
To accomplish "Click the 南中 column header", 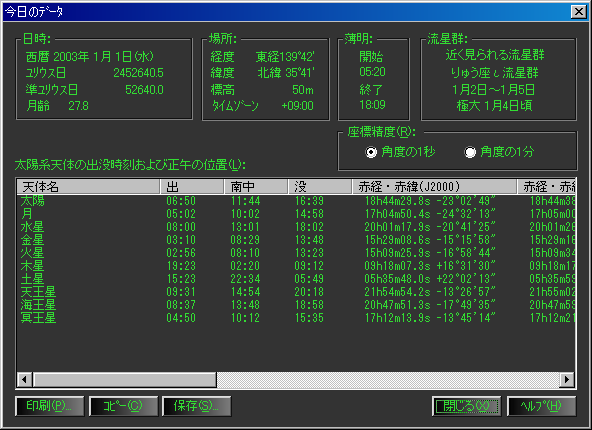I will pos(256,186).
